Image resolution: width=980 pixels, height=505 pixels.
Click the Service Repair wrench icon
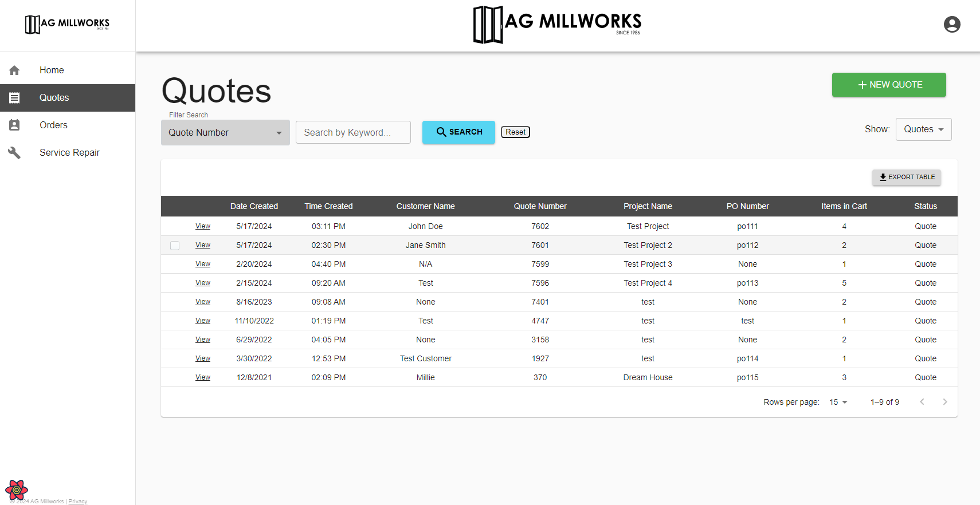pyautogui.click(x=14, y=153)
